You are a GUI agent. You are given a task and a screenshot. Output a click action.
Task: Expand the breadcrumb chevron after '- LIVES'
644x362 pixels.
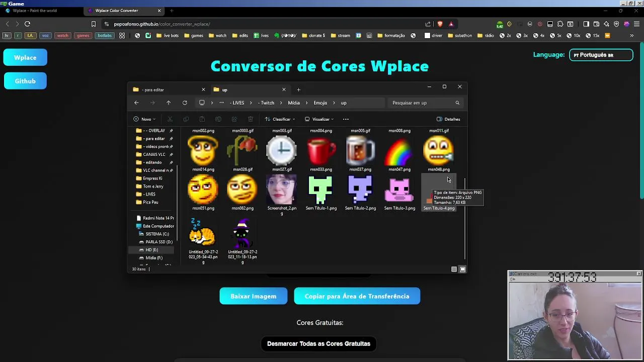pos(251,103)
